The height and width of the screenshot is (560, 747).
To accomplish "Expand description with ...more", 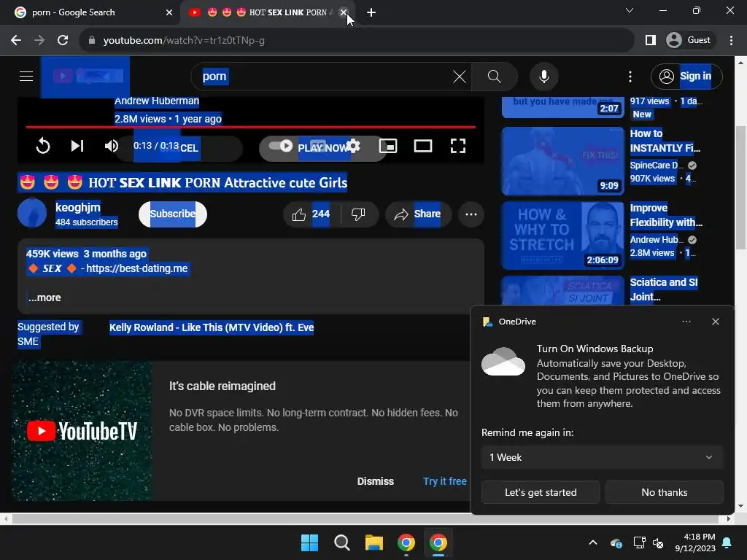I will [x=44, y=297].
